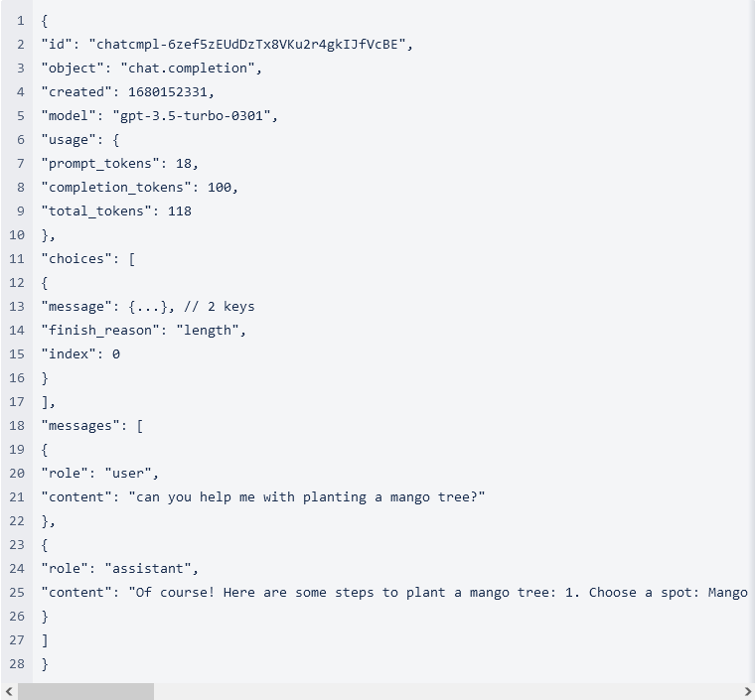Click the assistant content starting "Of course!"

pos(438,592)
